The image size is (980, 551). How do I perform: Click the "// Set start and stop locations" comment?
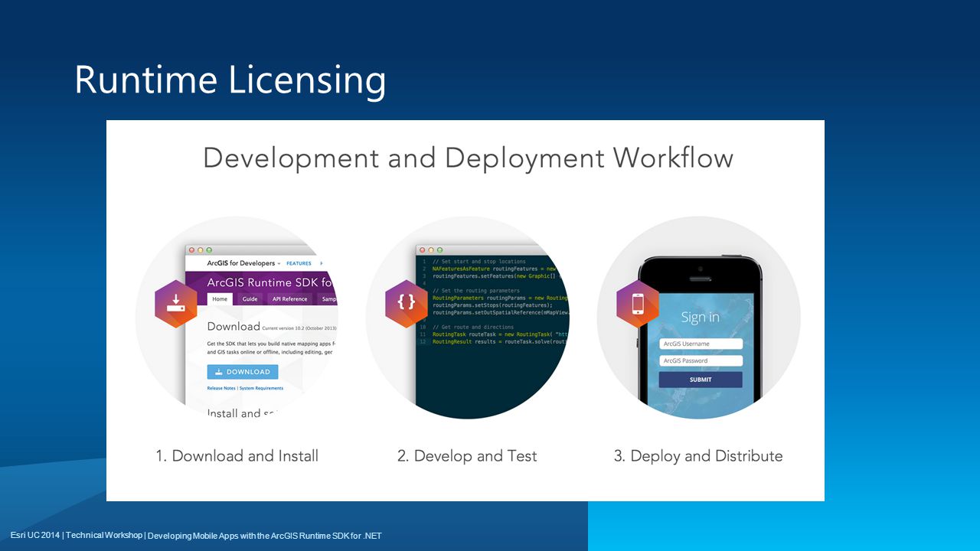pyautogui.click(x=479, y=262)
